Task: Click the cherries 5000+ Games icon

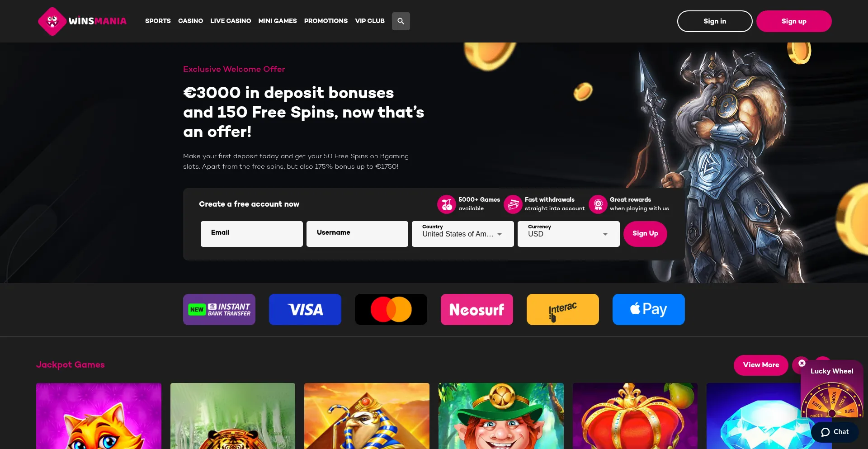Action: pos(446,204)
